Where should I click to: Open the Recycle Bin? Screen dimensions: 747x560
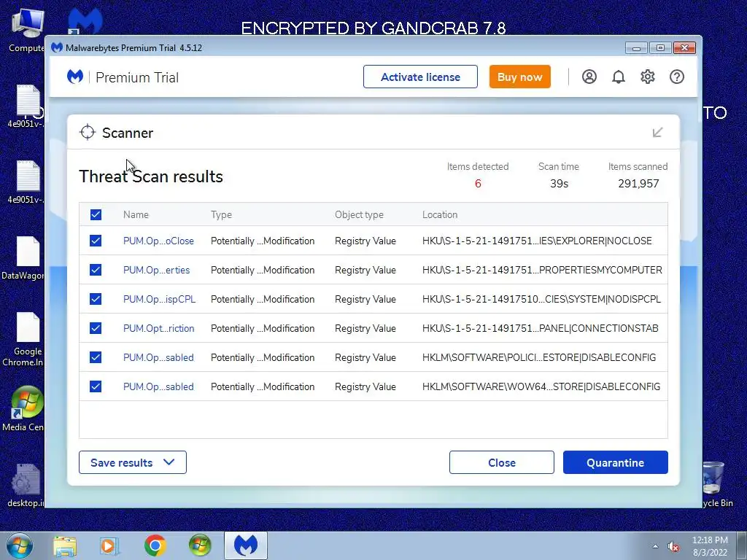[716, 484]
